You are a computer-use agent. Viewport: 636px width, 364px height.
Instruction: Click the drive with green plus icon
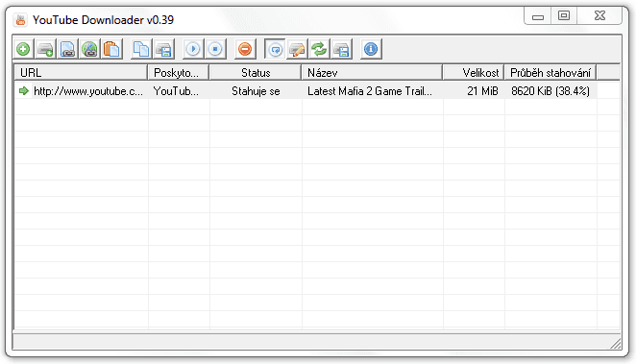click(x=45, y=49)
